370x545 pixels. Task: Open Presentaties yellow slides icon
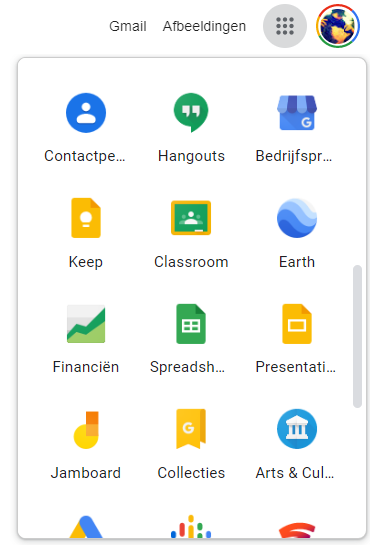coord(297,324)
